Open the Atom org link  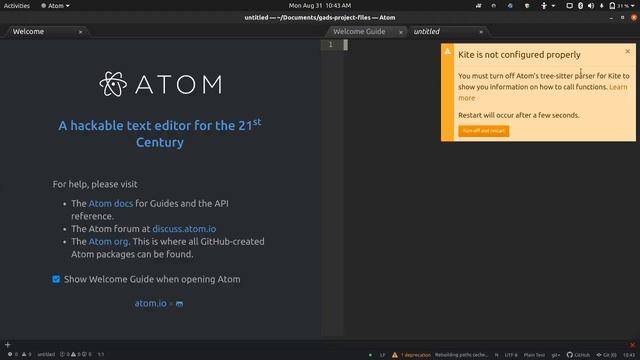coord(108,241)
